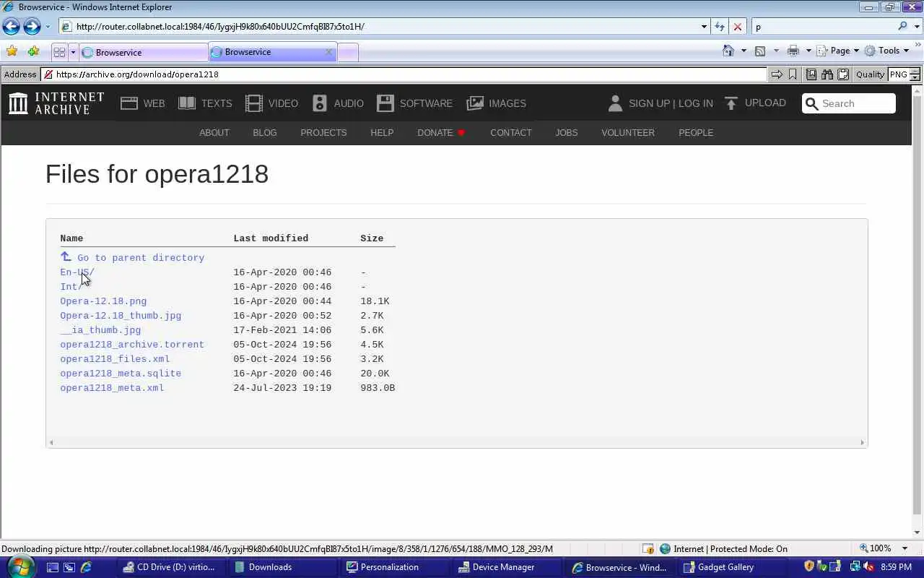Click the UPLOAD button
The width and height of the screenshot is (924, 578).
click(754, 103)
